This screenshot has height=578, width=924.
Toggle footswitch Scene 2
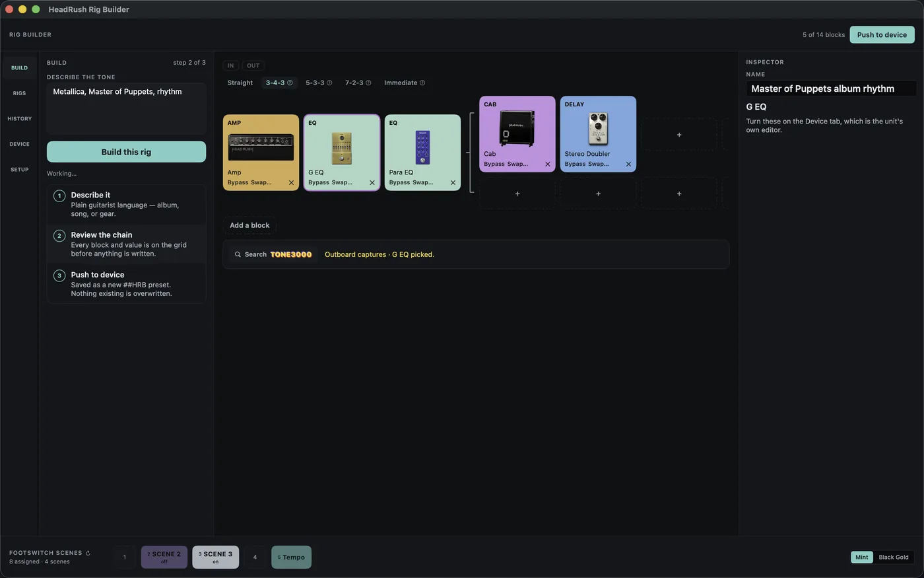click(x=164, y=557)
